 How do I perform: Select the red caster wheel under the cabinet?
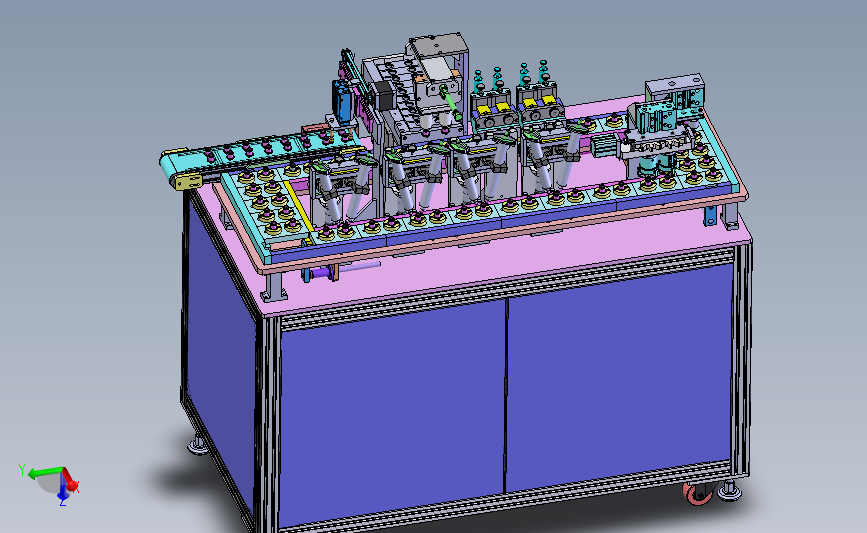pos(697,494)
